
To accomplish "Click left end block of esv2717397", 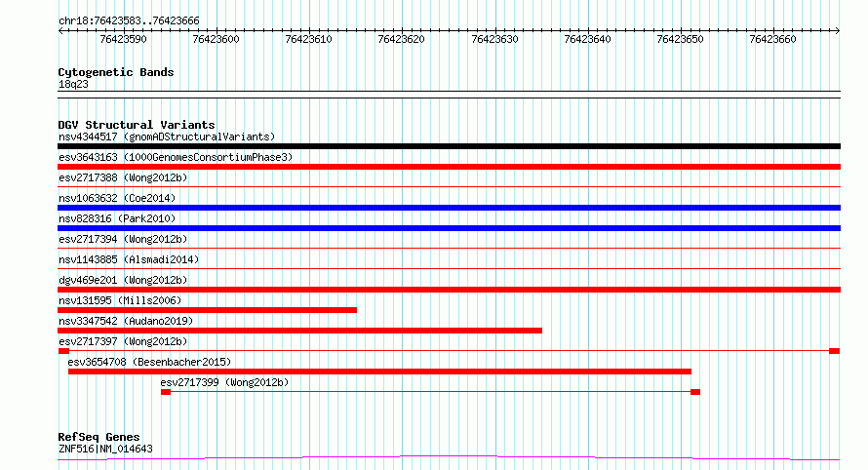I will coord(63,351).
